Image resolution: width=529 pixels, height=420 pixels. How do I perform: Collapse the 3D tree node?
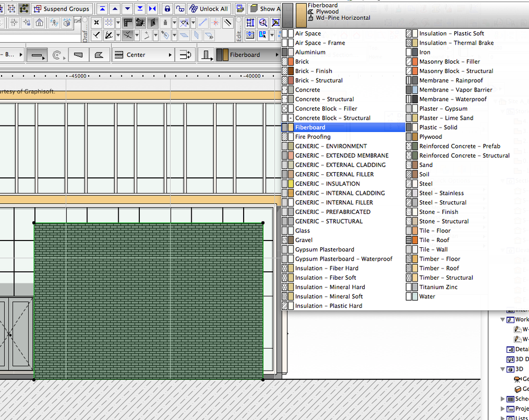click(x=503, y=369)
